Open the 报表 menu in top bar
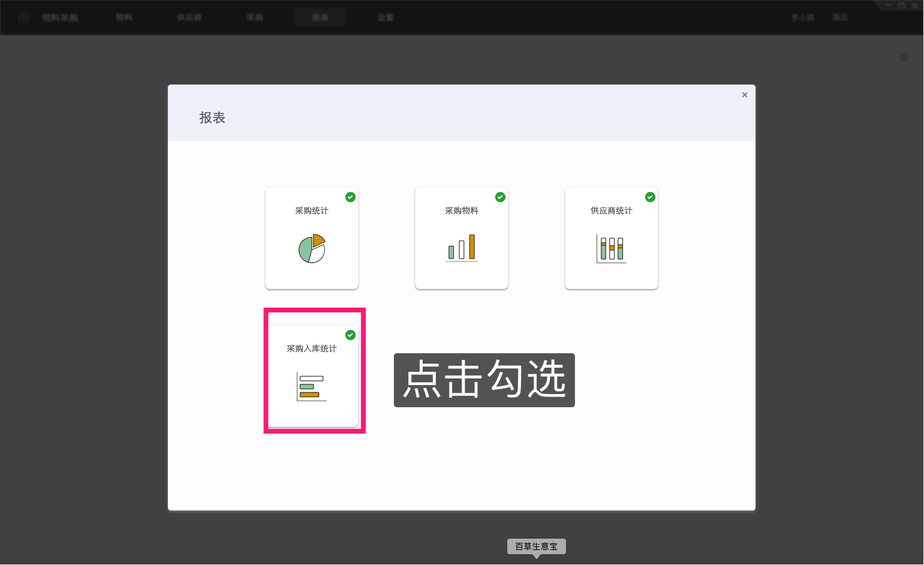 pyautogui.click(x=320, y=17)
